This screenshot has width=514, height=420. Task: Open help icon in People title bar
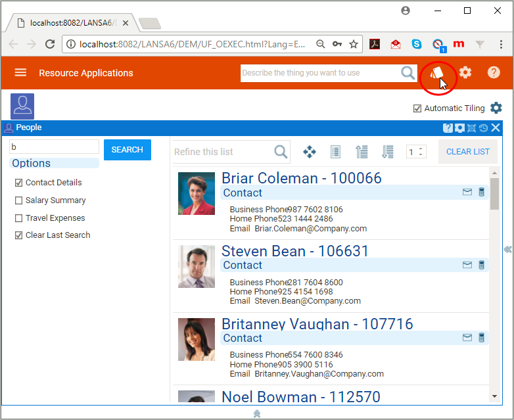tap(447, 128)
